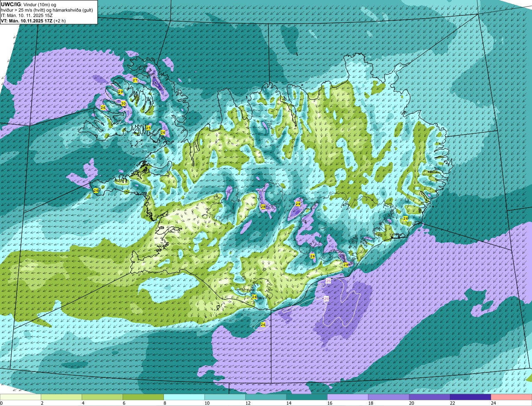Click the 0–2 m/s palest color swatch

point(21,397)
